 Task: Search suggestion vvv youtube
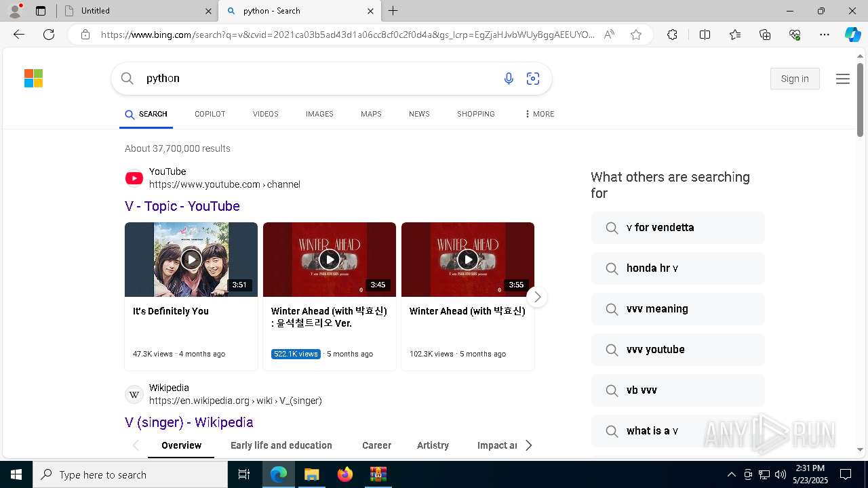tap(678, 350)
